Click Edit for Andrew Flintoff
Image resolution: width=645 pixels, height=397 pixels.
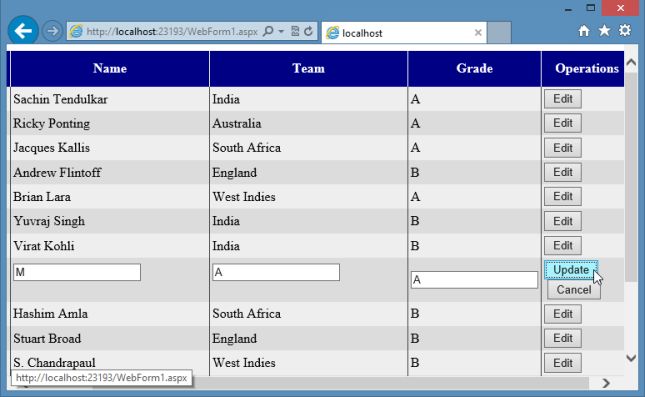point(563,172)
